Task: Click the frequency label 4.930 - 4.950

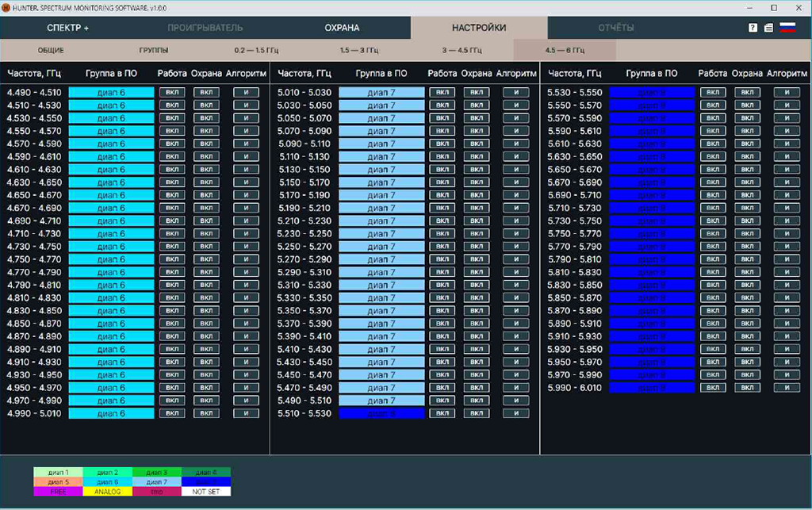Action: pyautogui.click(x=34, y=375)
